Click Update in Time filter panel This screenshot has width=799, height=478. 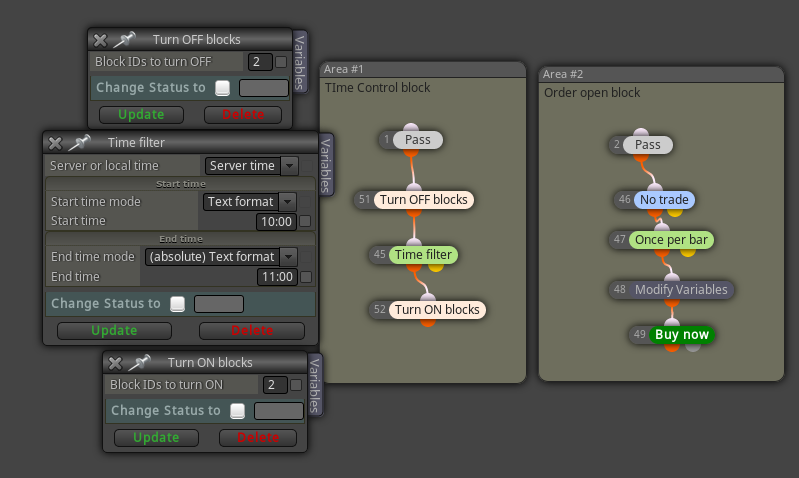coord(114,331)
